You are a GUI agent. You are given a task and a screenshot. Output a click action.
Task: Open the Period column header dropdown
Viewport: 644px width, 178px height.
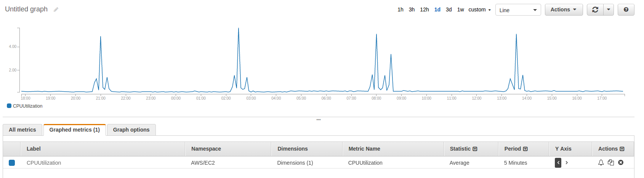click(x=525, y=149)
